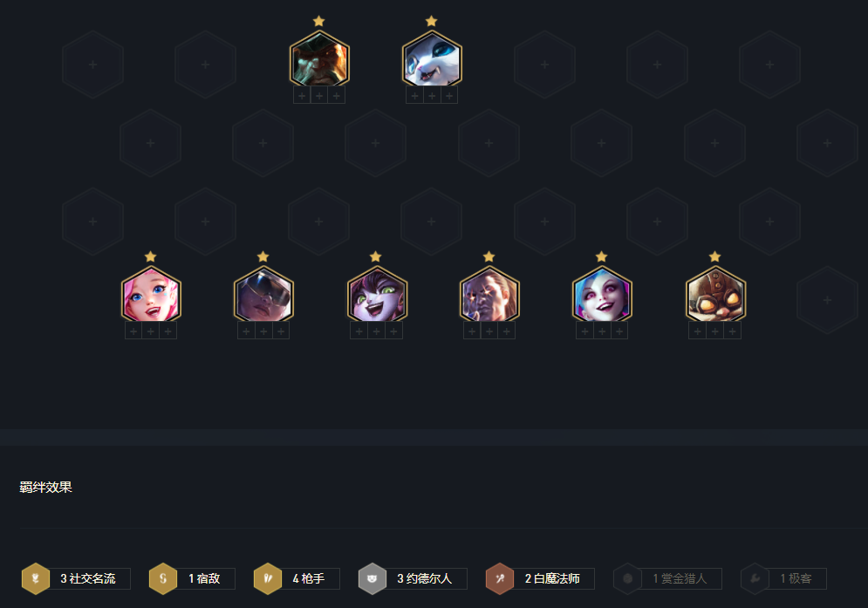Select the inactive 1 极客 trait
The image size is (868, 608).
click(x=783, y=578)
